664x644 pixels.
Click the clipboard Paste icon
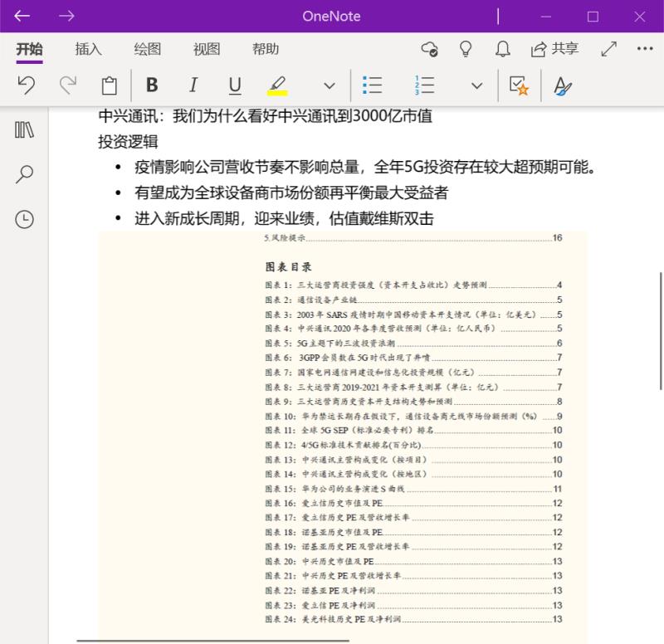pos(109,85)
